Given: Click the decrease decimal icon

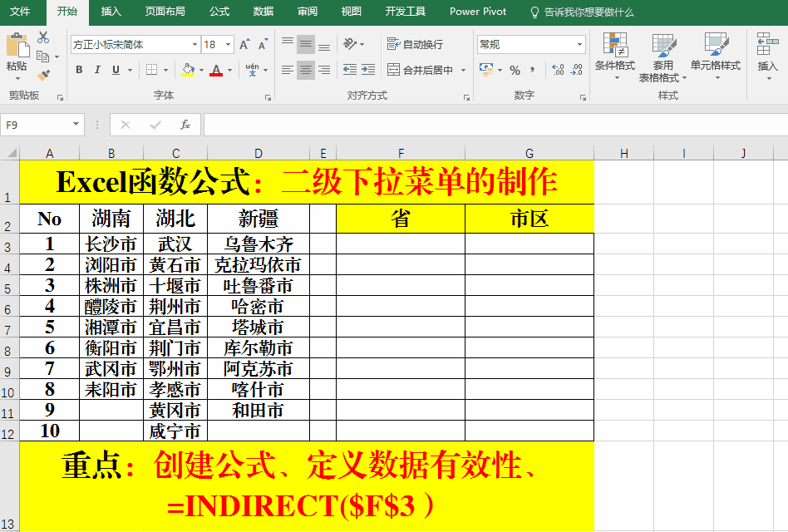Looking at the screenshot, I should pos(576,70).
